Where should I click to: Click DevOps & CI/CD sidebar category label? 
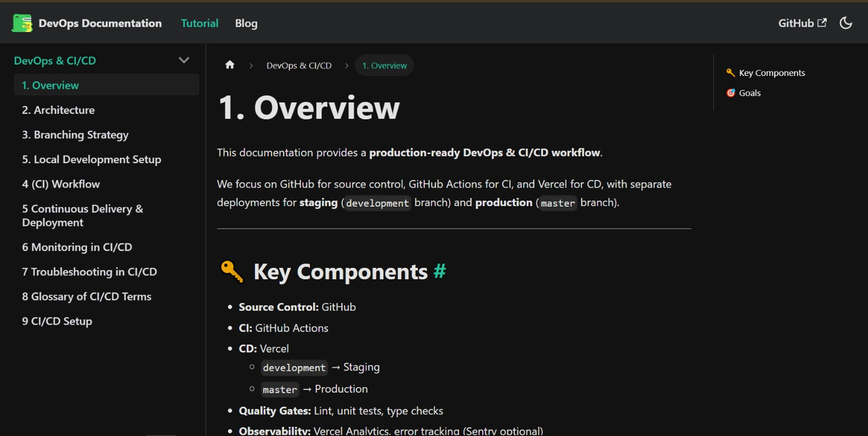55,60
